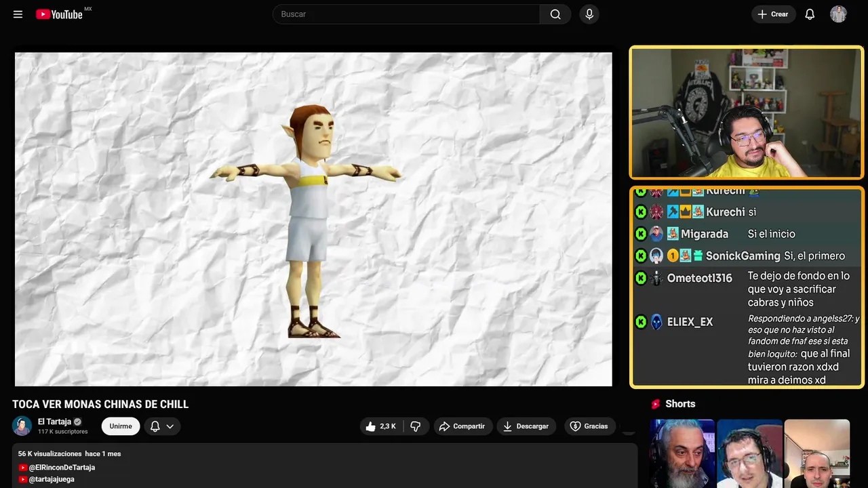
Task: Click the Compartir share button
Action: (462, 426)
